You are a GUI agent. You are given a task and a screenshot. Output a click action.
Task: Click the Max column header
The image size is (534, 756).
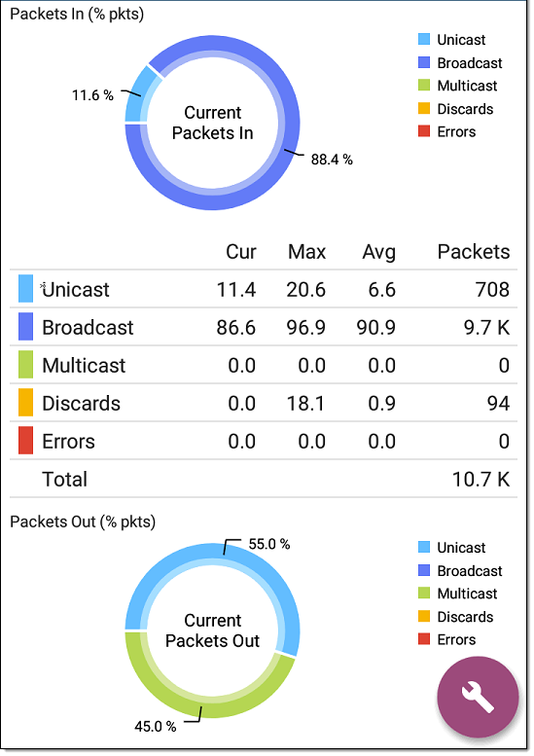tap(307, 252)
